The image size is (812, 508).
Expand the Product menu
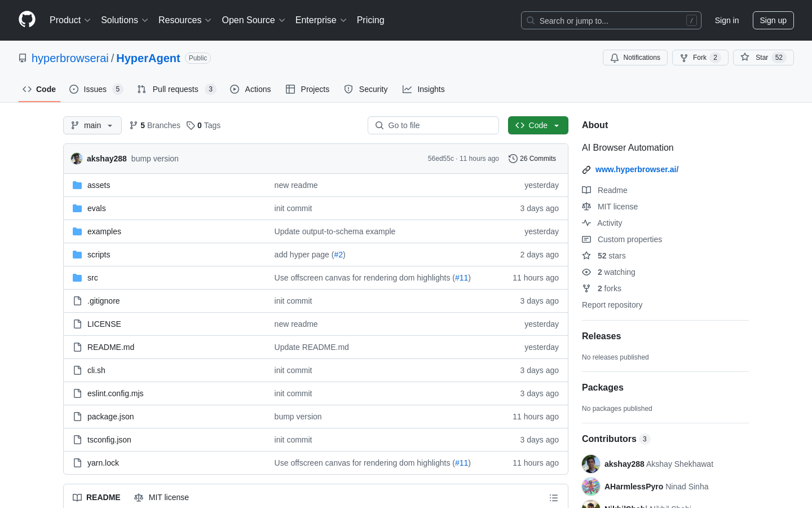[70, 20]
